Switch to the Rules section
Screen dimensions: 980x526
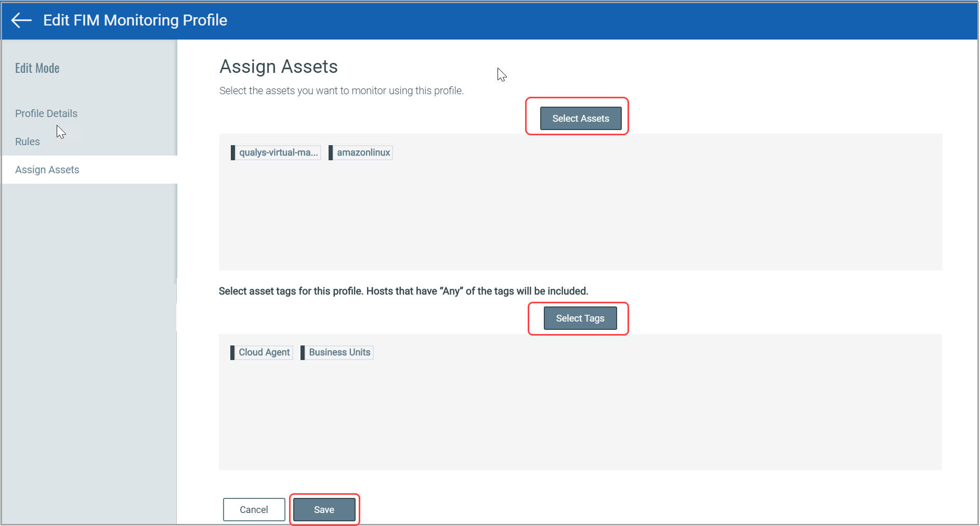[28, 142]
